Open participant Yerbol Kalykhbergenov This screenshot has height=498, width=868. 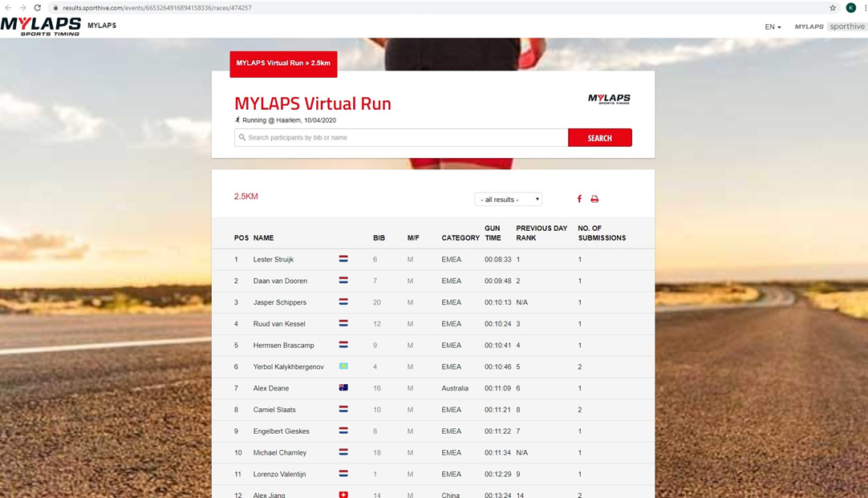(x=289, y=366)
